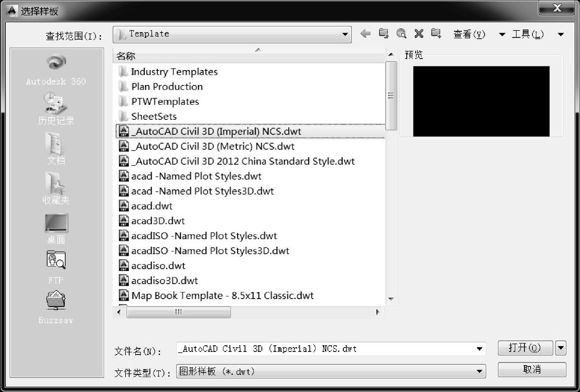Select Map Book Template - 8.5x11 Classic.dwt
The height and width of the screenshot is (392, 580).
216,296
